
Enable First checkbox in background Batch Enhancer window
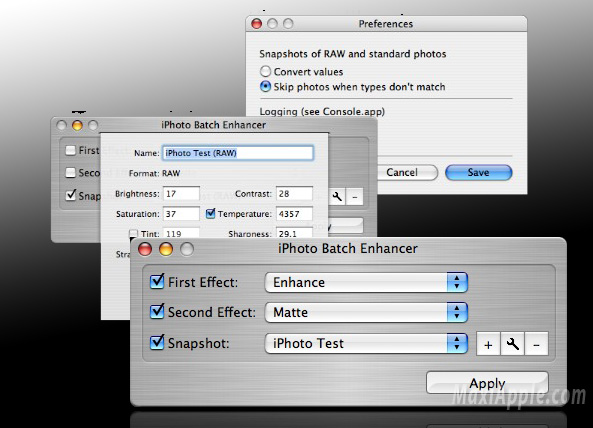tap(70, 150)
